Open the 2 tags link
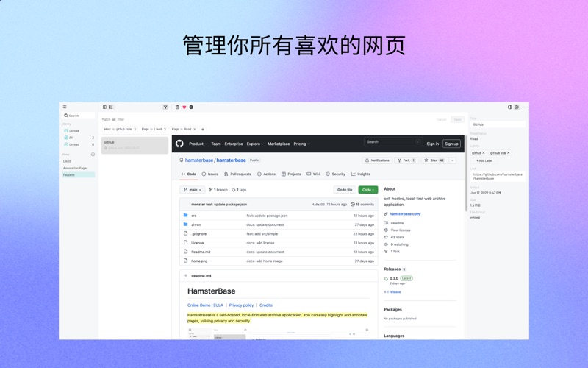The image size is (588, 368). click(x=239, y=190)
